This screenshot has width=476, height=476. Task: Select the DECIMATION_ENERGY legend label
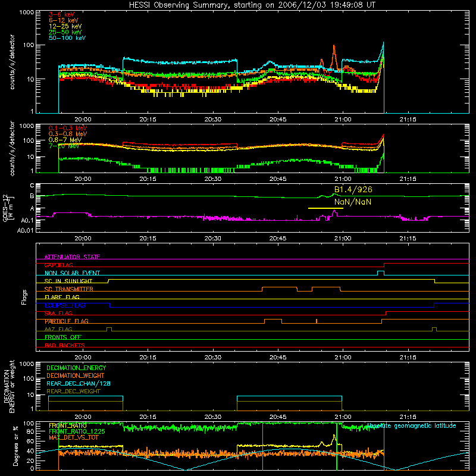click(x=76, y=368)
